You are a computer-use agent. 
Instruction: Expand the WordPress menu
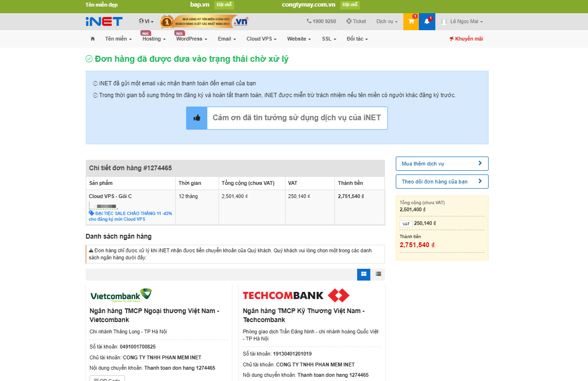tap(192, 39)
